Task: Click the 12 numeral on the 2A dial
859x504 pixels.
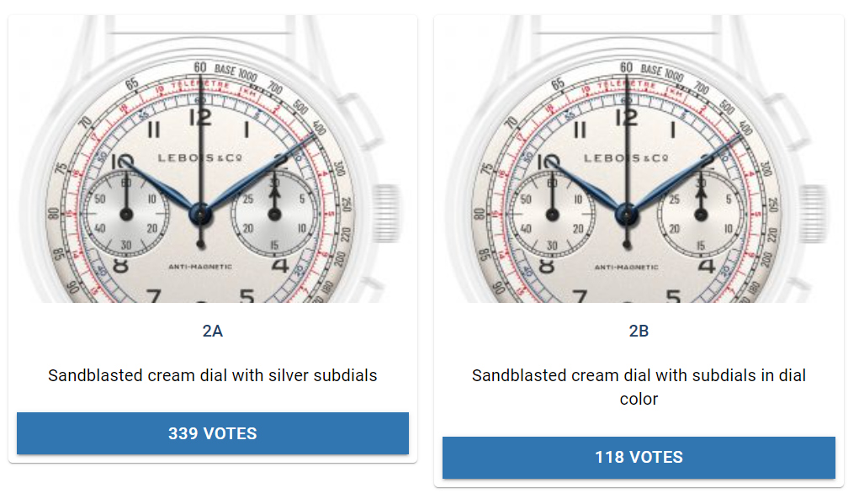Action: coord(200,118)
